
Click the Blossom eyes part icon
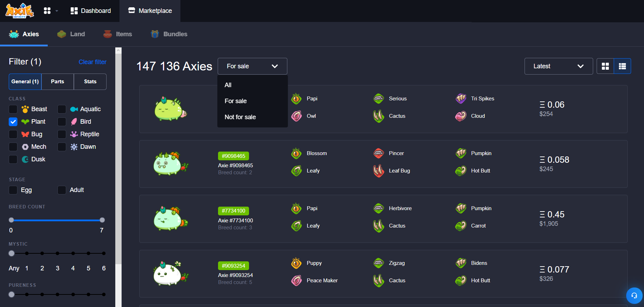click(296, 153)
